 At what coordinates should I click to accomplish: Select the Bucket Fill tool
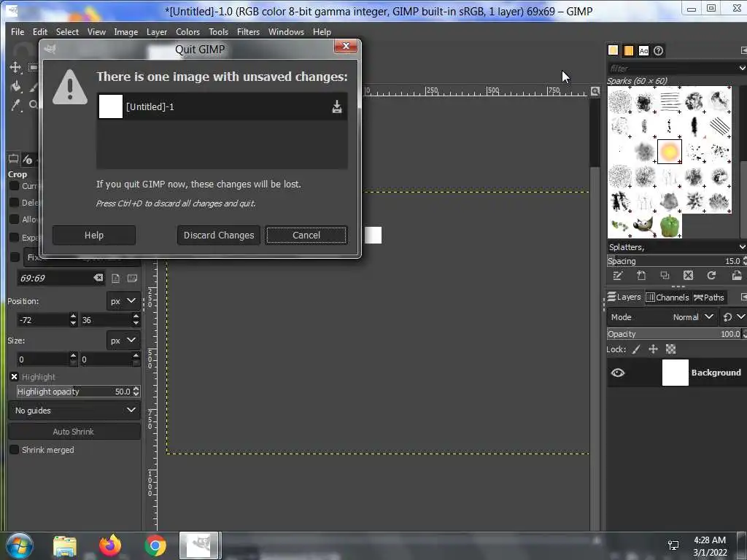pos(16,86)
